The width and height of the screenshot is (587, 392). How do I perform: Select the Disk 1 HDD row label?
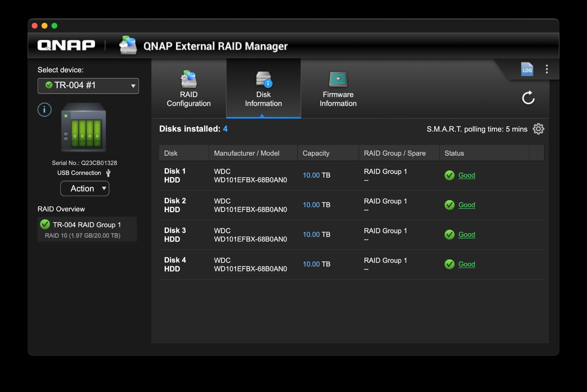(x=175, y=175)
